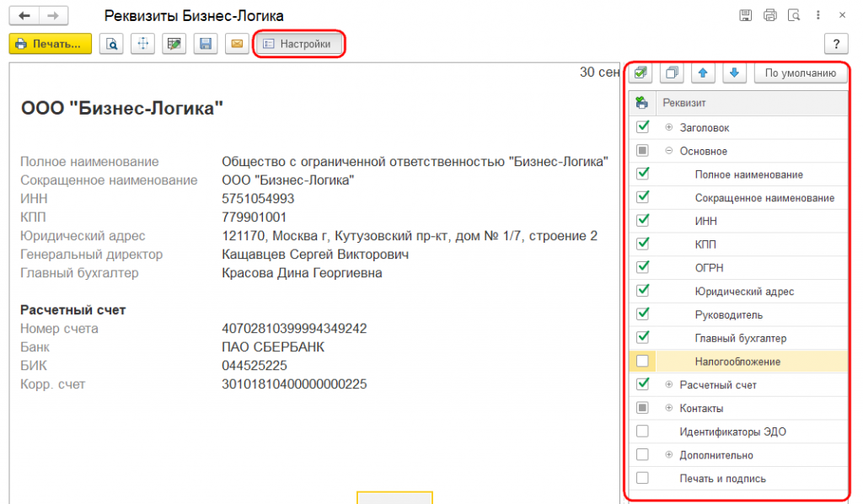This screenshot has height=504, width=863.
Task: Uncheck Сокращенное наименование checkbox
Action: click(642, 197)
